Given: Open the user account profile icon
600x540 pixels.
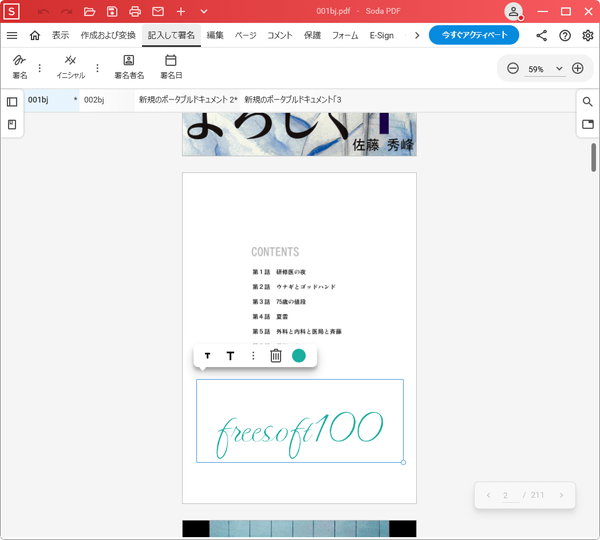Looking at the screenshot, I should [x=514, y=11].
